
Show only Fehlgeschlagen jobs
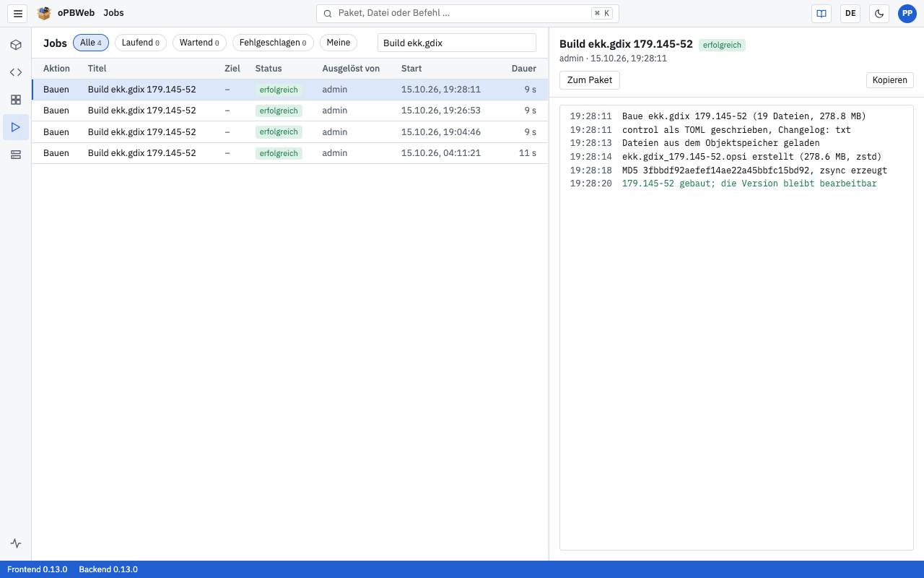pos(273,43)
